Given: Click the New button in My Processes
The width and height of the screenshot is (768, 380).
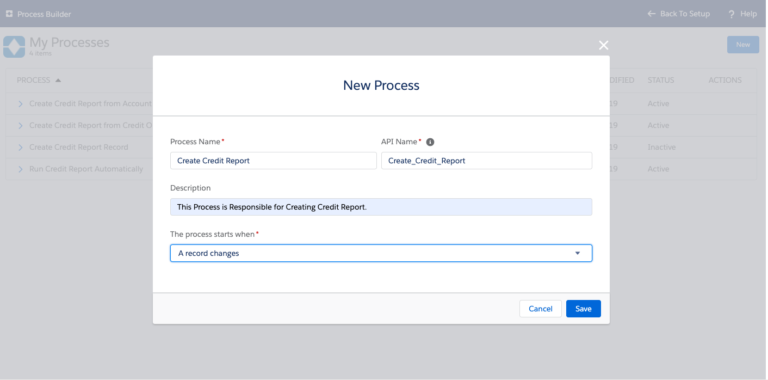Looking at the screenshot, I should point(743,45).
